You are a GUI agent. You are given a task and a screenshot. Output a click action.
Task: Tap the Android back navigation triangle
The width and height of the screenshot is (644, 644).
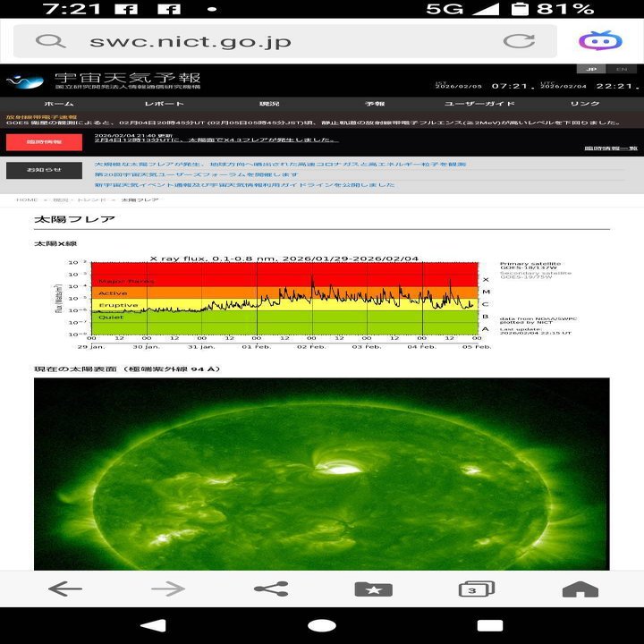[x=154, y=625]
